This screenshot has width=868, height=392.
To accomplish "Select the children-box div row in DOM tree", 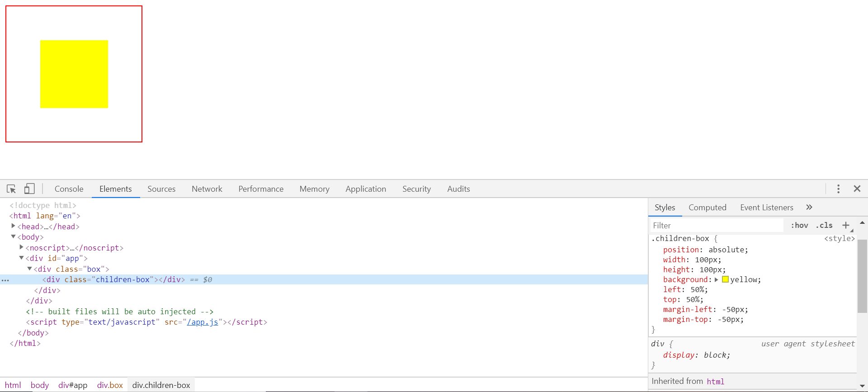I will tap(324, 279).
